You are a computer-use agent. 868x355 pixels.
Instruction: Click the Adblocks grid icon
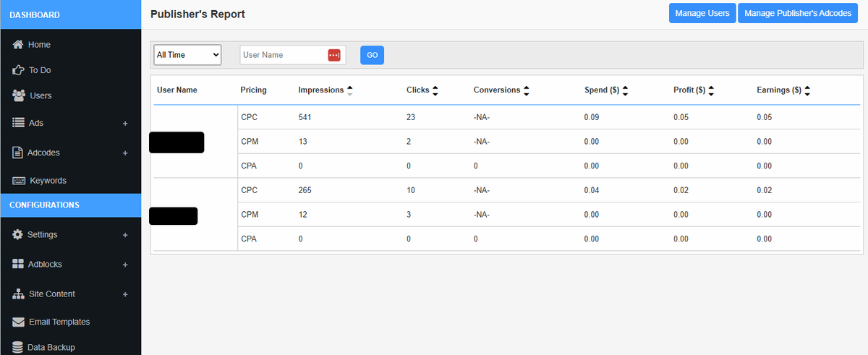(19, 264)
